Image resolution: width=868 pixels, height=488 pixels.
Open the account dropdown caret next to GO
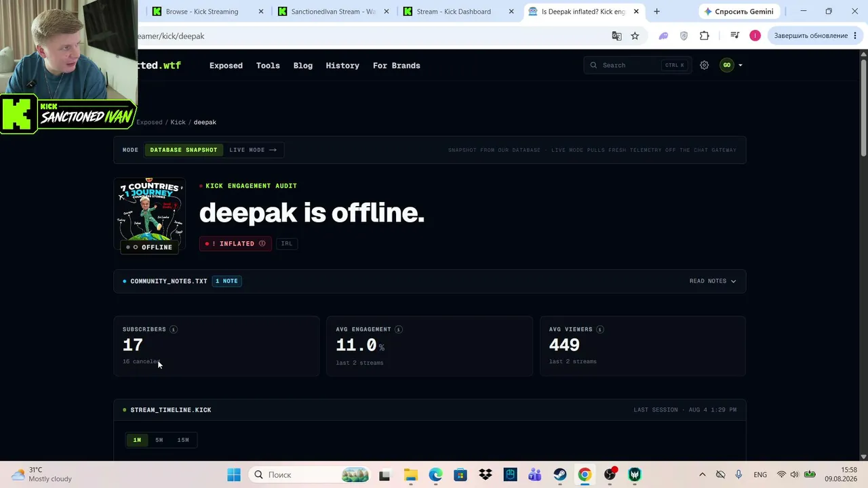tap(741, 66)
